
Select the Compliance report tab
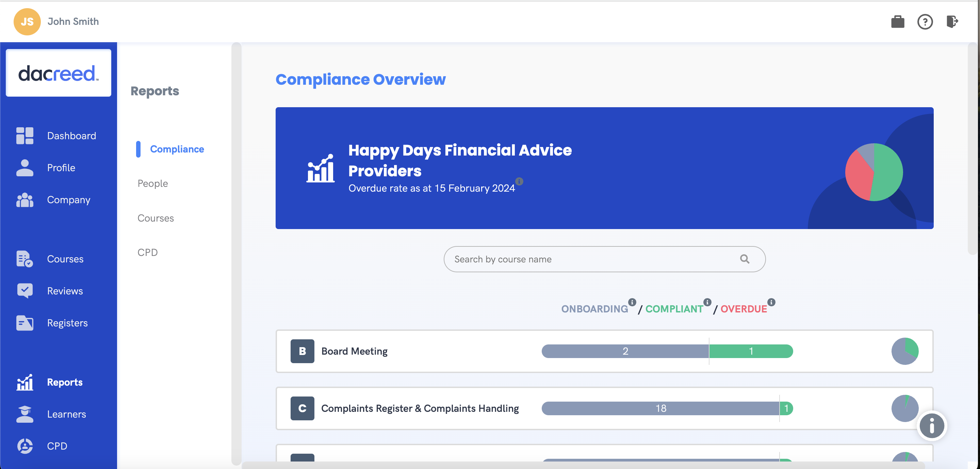pyautogui.click(x=177, y=149)
